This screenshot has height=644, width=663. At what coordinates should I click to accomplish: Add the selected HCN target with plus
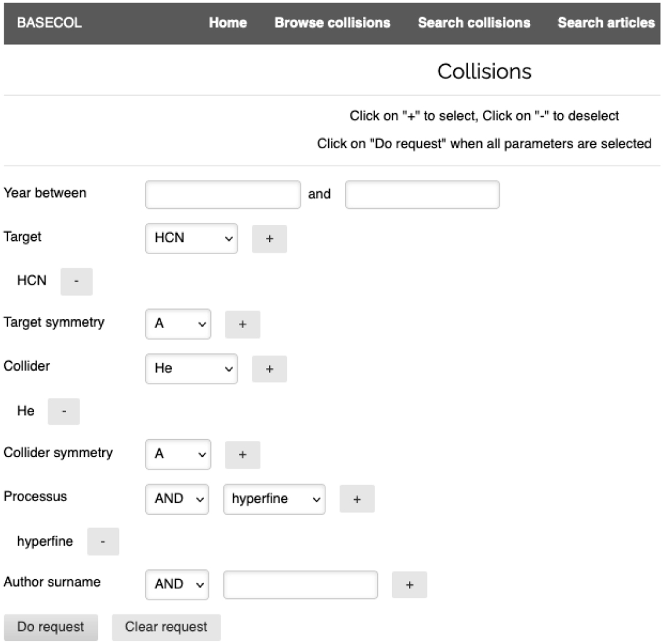tap(269, 239)
